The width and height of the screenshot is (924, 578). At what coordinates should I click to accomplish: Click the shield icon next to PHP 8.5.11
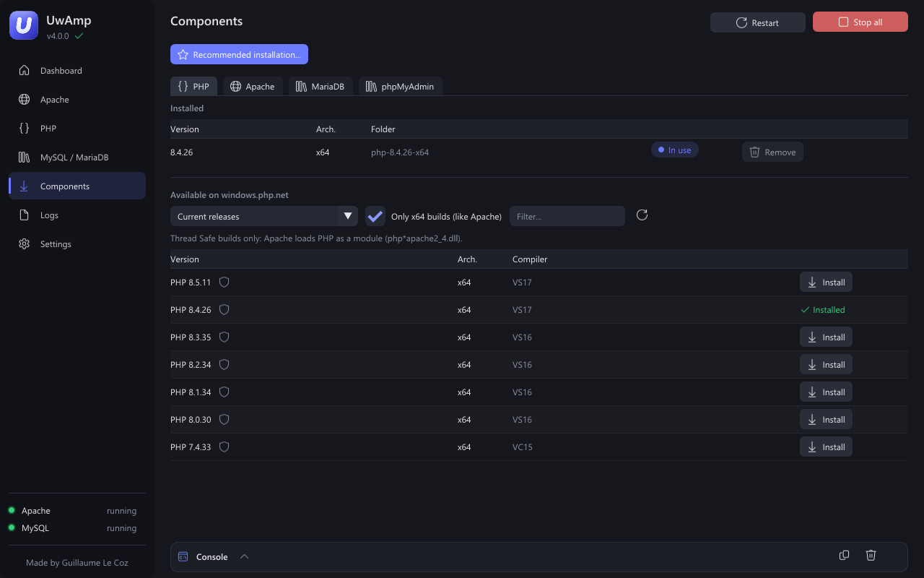[224, 282]
